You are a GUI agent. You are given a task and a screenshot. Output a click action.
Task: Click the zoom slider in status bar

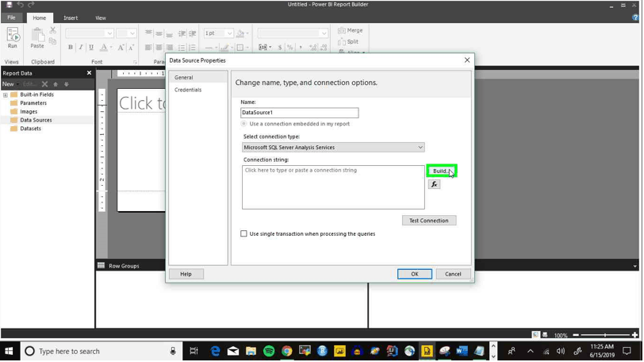(605, 335)
